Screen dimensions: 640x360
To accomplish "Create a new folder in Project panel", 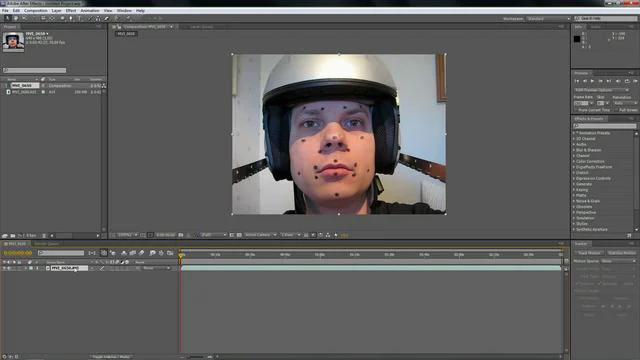I will pyautogui.click(x=13, y=236).
